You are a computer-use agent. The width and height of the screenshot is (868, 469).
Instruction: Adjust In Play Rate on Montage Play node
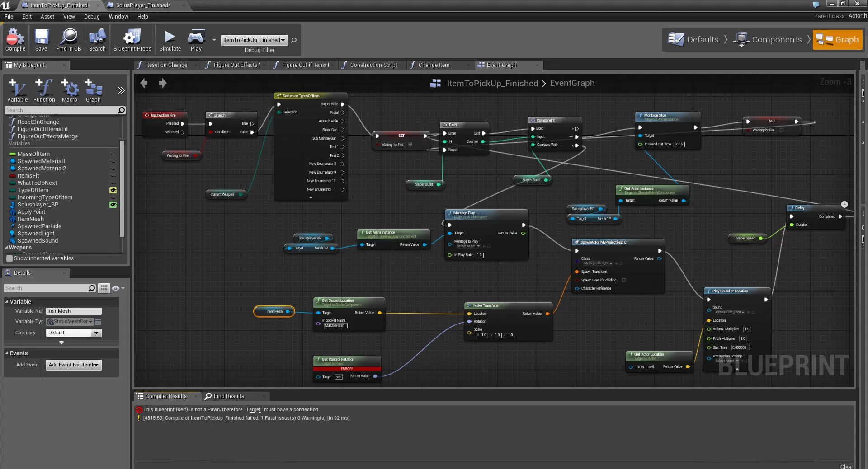[479, 255]
